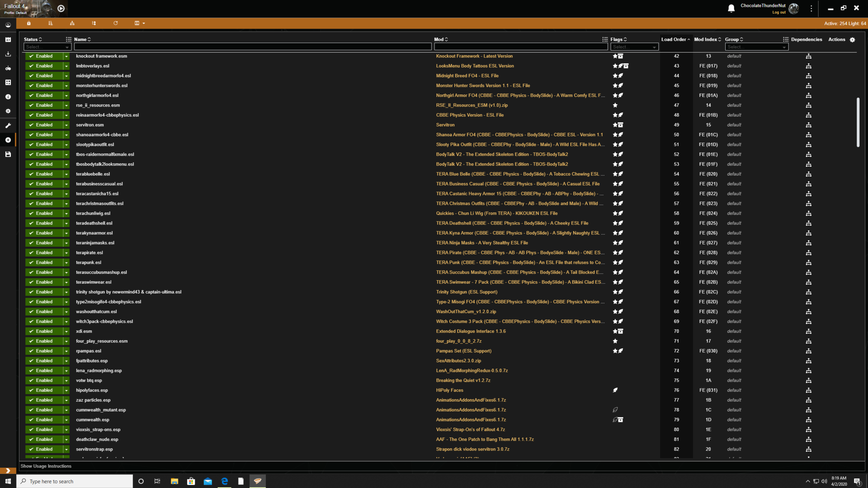The image size is (868, 488).
Task: Open dependencies icon for xdi.esm row
Action: click(x=808, y=332)
